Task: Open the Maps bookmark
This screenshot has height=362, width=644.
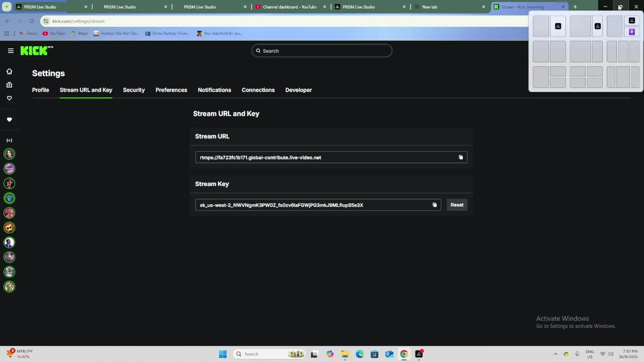Action: coord(79,34)
